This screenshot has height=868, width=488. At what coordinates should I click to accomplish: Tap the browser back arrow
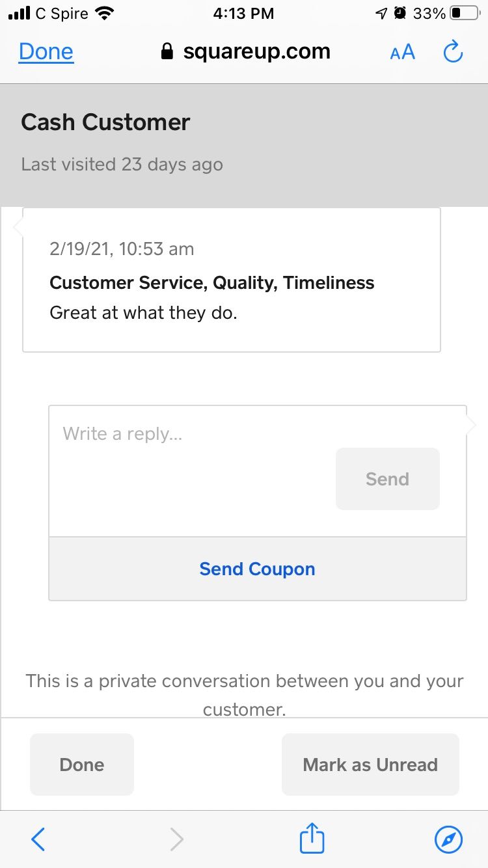(38, 839)
